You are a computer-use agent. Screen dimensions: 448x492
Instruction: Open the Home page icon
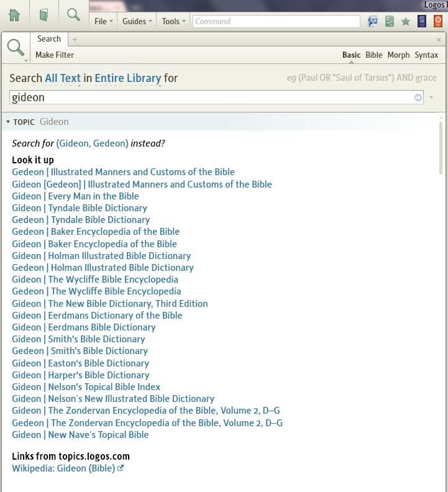(x=14, y=15)
